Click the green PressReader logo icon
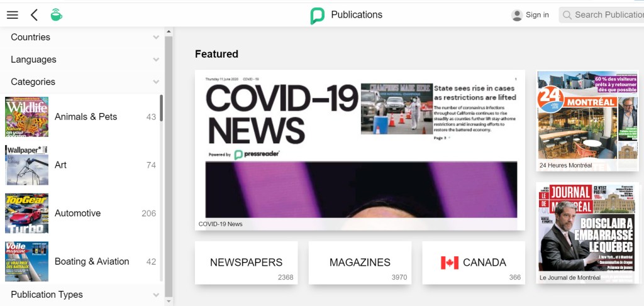The height and width of the screenshot is (306, 644). point(317,16)
